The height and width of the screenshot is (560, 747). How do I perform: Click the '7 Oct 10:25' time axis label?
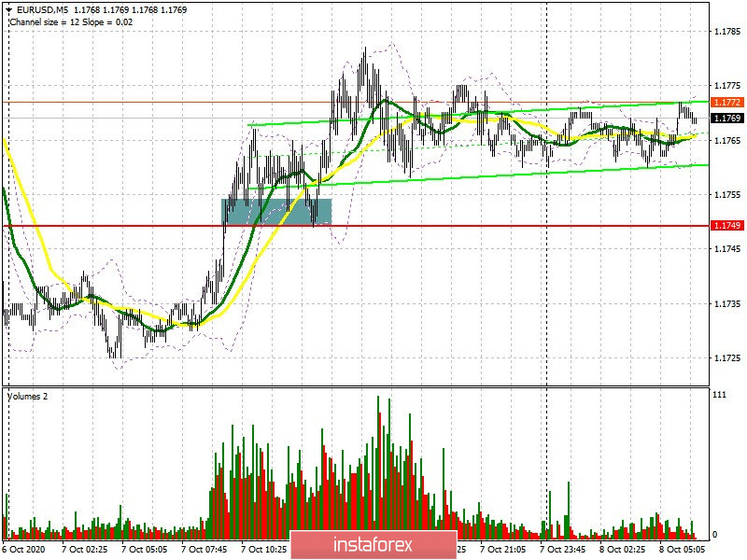pyautogui.click(x=264, y=550)
